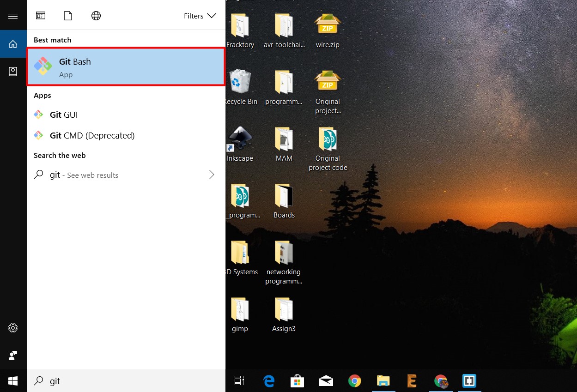Select the Recycle Bin desktop icon
This screenshot has width=577, height=392.
pos(240,88)
